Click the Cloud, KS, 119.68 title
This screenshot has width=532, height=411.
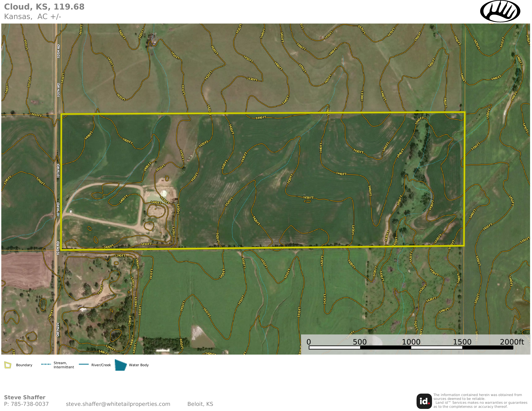44,7
